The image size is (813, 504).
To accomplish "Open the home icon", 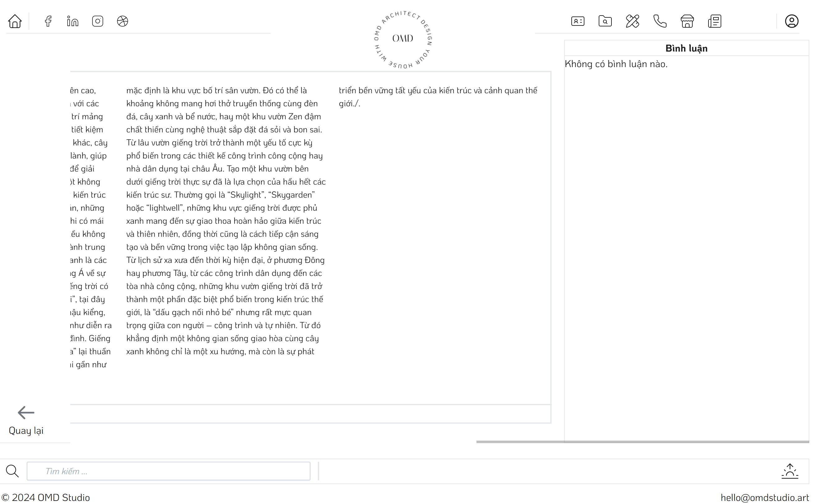I will point(15,21).
